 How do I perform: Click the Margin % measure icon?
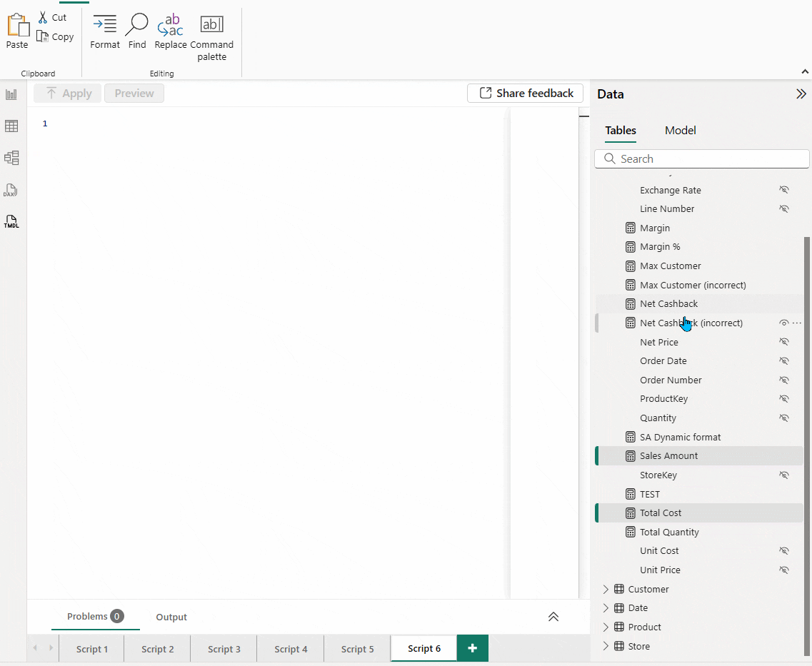pyautogui.click(x=630, y=247)
